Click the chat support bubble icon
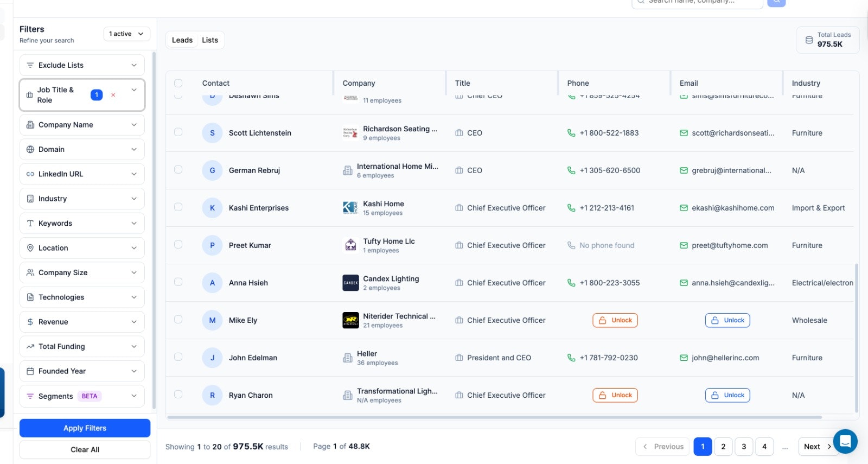 tap(845, 441)
